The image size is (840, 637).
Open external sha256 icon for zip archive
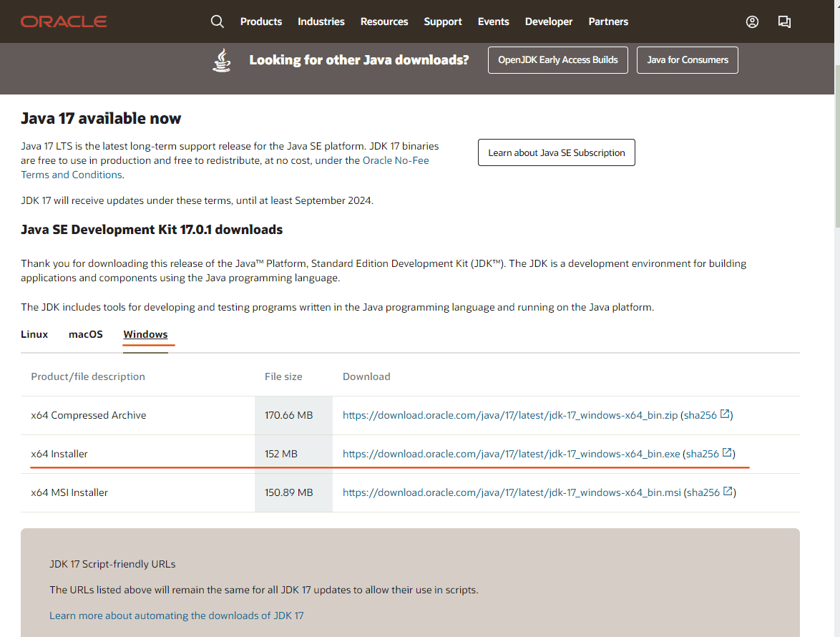pos(725,414)
